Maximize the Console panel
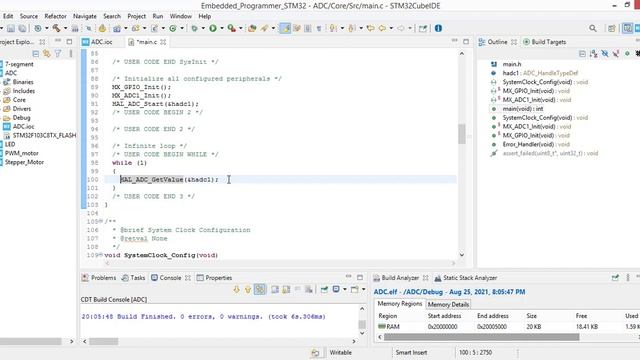 point(360,278)
